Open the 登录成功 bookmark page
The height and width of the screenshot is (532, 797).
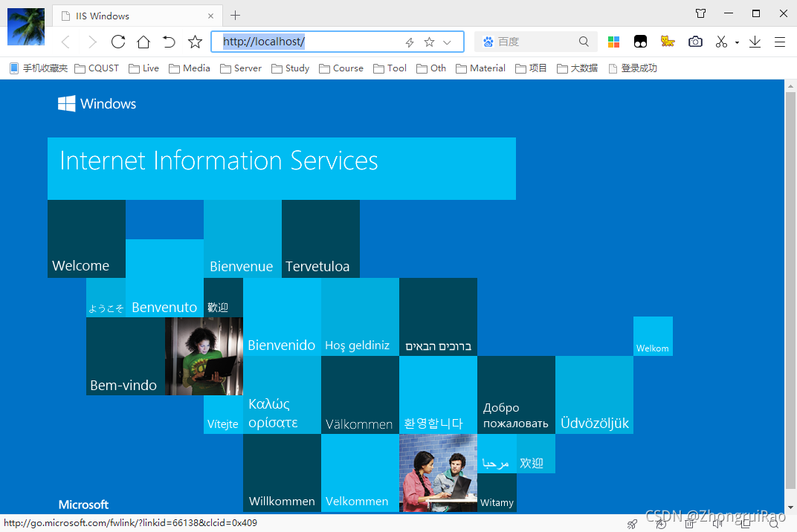[x=633, y=68]
